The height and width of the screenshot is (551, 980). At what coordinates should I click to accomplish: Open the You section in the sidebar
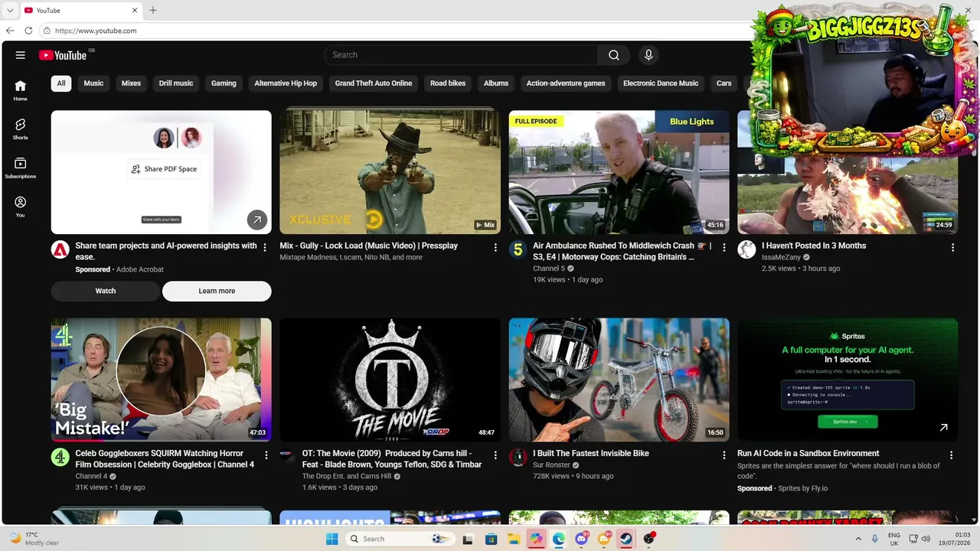21,207
